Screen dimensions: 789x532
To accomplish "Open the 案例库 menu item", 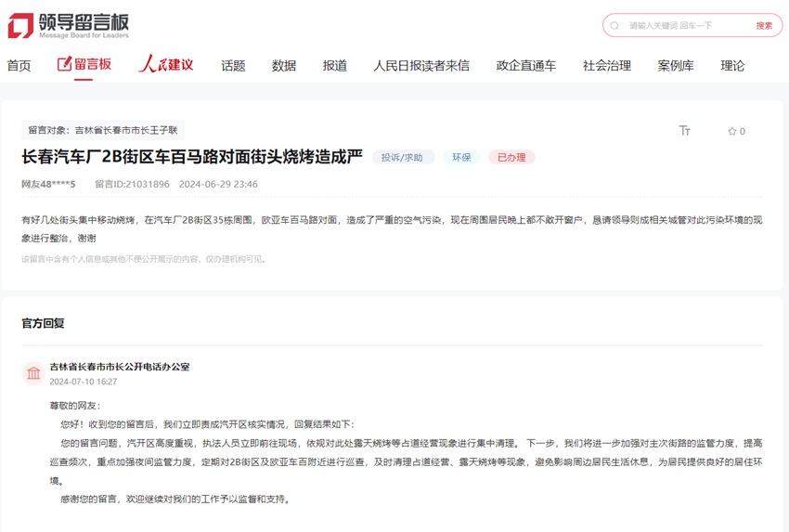I will click(676, 65).
